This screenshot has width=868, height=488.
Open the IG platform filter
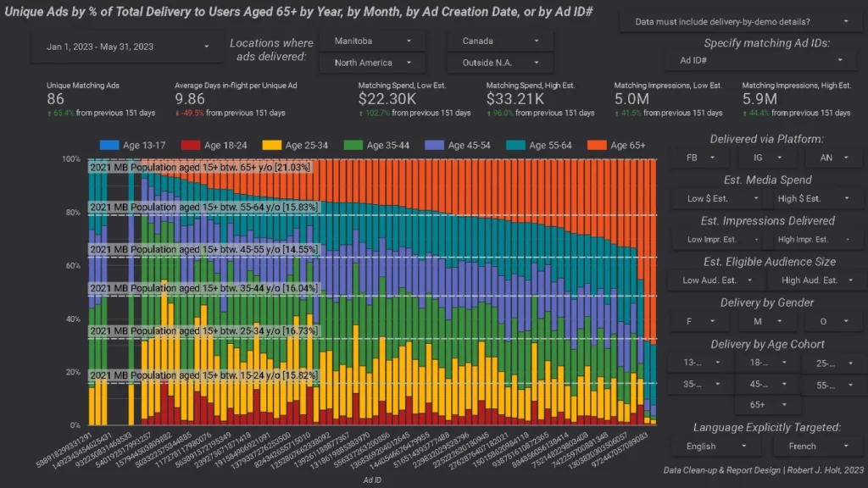tap(766, 158)
